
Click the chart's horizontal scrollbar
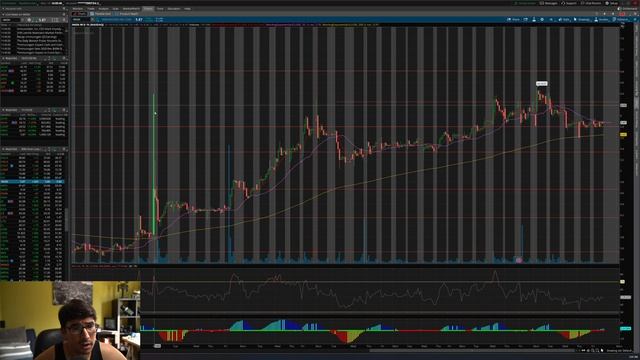pos(473,351)
